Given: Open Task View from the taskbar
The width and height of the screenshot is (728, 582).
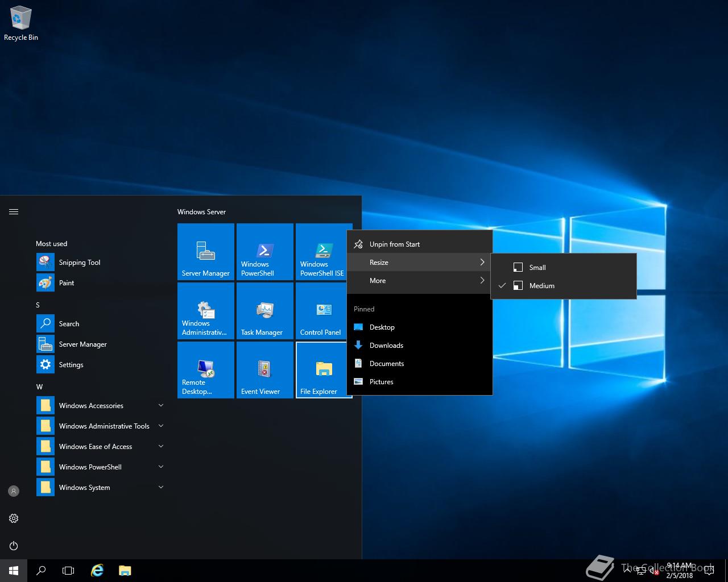Looking at the screenshot, I should pyautogui.click(x=68, y=571).
